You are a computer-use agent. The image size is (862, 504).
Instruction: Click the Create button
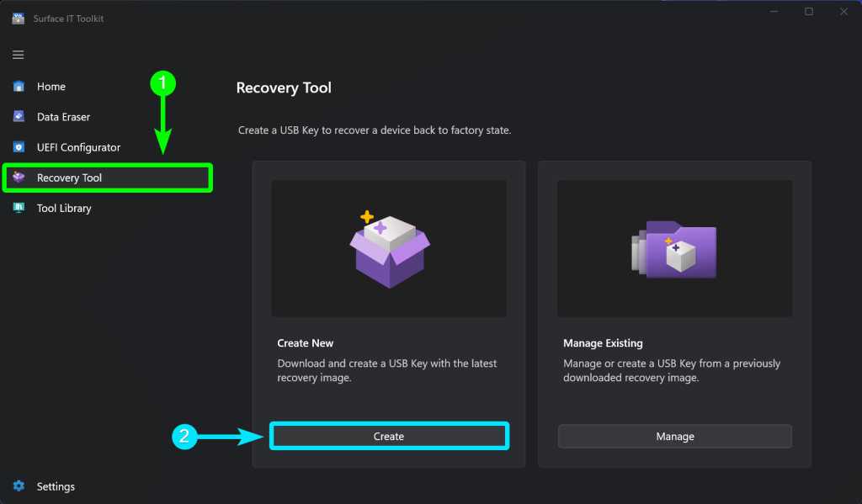click(389, 436)
